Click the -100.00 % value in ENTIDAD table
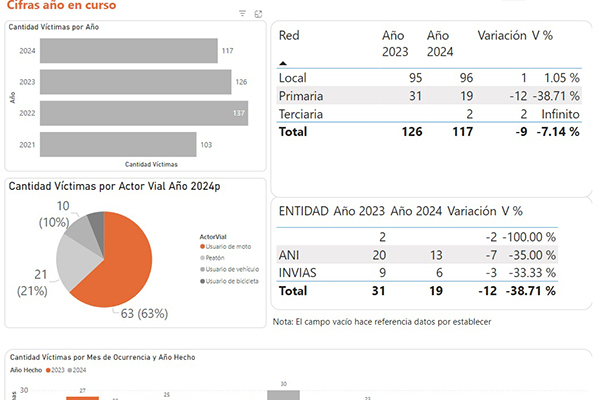 (x=529, y=237)
